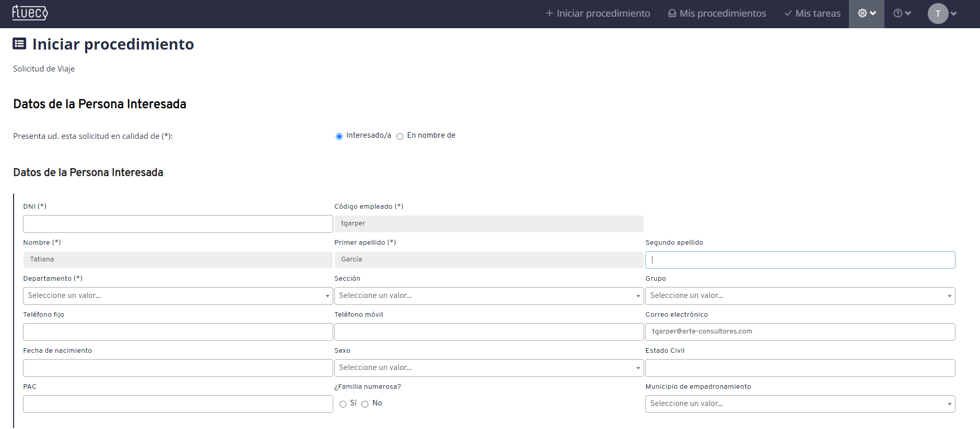
Task: Click the Fueco logo in header
Action: (30, 13)
